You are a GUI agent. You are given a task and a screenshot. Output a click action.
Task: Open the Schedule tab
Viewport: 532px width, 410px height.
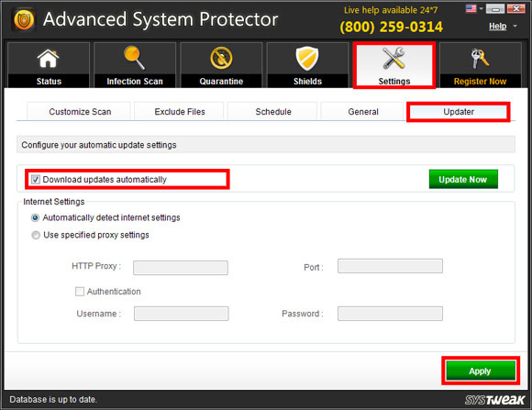point(272,111)
